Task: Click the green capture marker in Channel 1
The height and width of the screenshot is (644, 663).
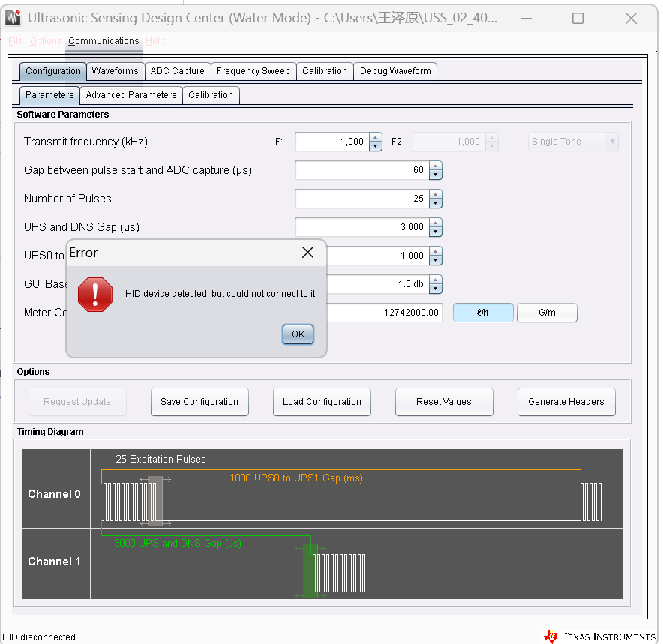Action: (310, 571)
